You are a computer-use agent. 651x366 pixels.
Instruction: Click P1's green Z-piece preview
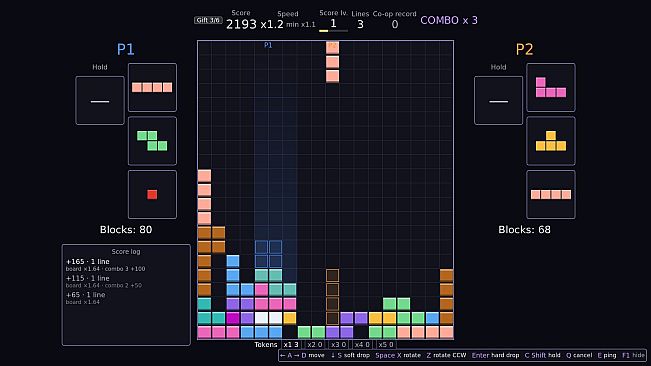coord(152,141)
